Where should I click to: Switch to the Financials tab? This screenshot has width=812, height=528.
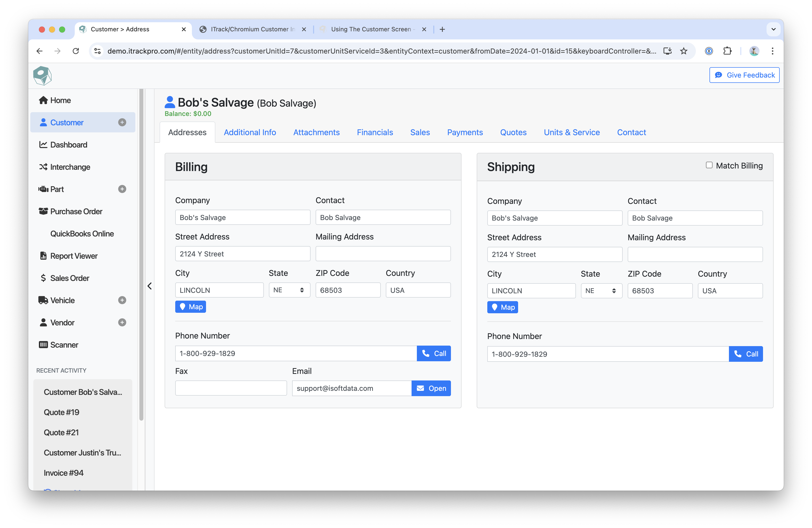pyautogui.click(x=375, y=132)
